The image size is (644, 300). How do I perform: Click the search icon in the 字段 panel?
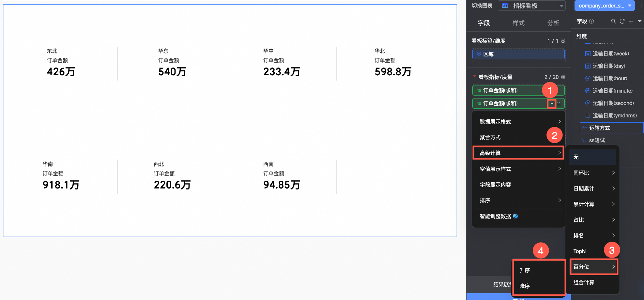[x=613, y=21]
